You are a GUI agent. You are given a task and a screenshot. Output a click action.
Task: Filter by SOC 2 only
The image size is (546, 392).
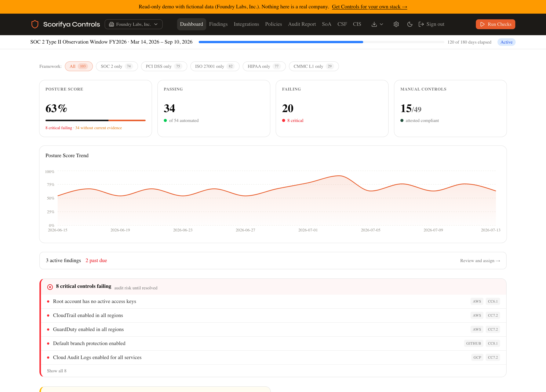(117, 66)
